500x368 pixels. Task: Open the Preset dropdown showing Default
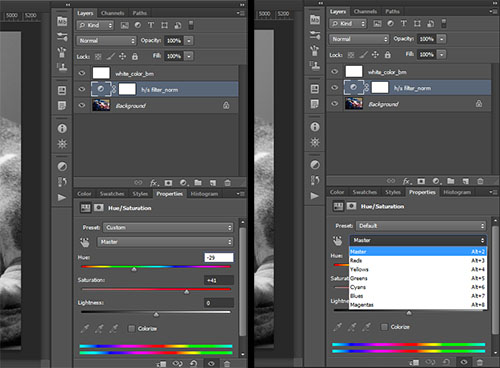[421, 226]
